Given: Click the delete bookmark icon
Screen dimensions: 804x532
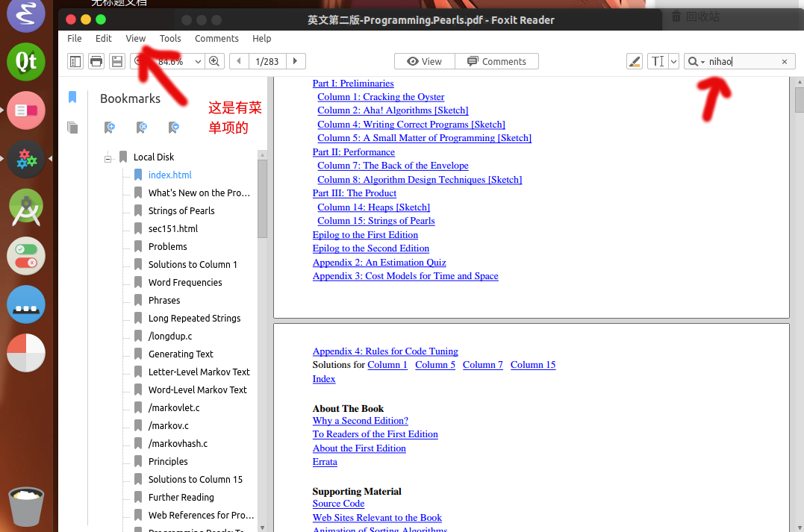Looking at the screenshot, I should (x=142, y=127).
